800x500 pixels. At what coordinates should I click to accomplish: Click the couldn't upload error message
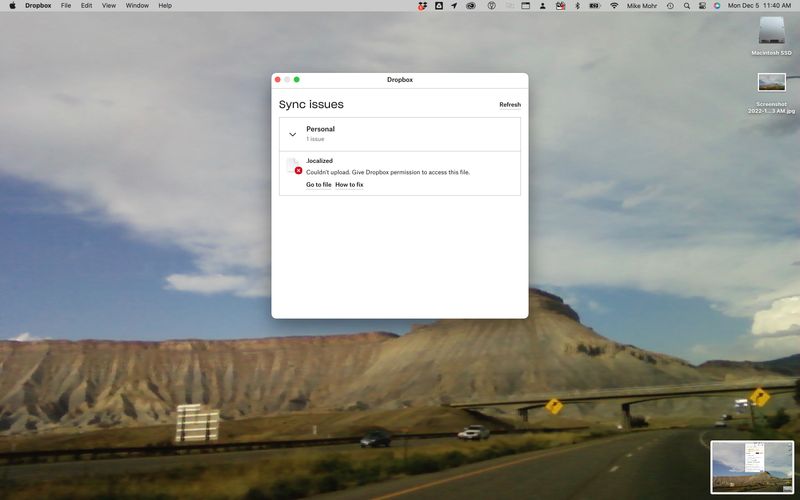click(388, 172)
